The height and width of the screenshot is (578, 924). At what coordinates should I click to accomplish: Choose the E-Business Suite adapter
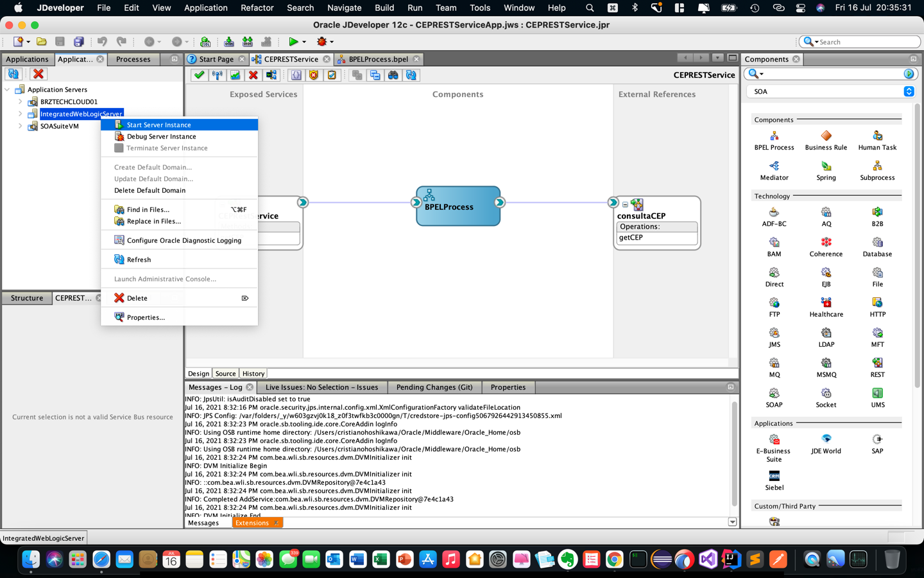pos(774,439)
